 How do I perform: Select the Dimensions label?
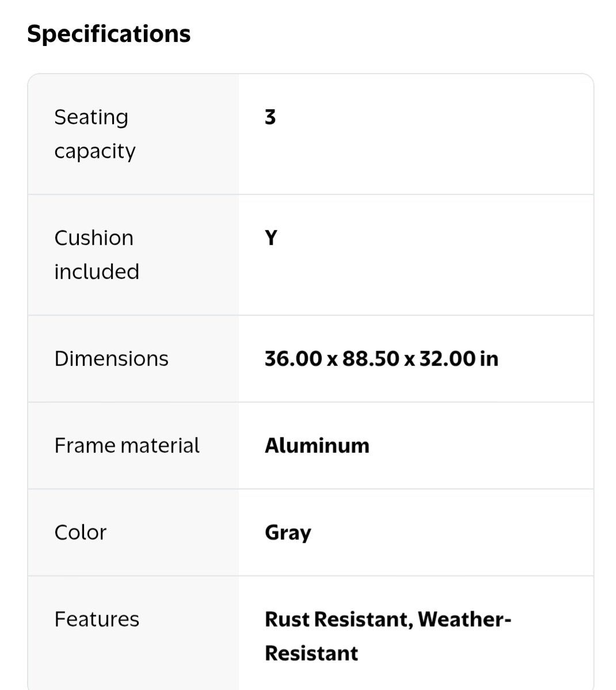pyautogui.click(x=112, y=359)
